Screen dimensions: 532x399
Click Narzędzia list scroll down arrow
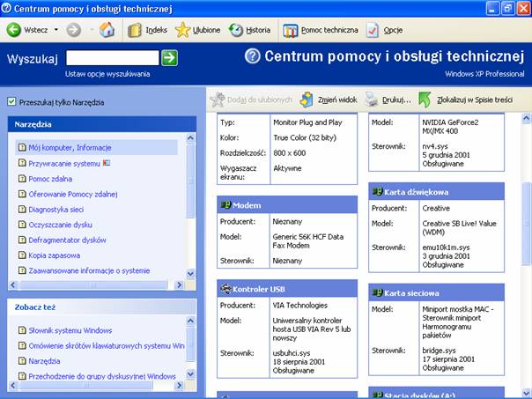(190, 273)
